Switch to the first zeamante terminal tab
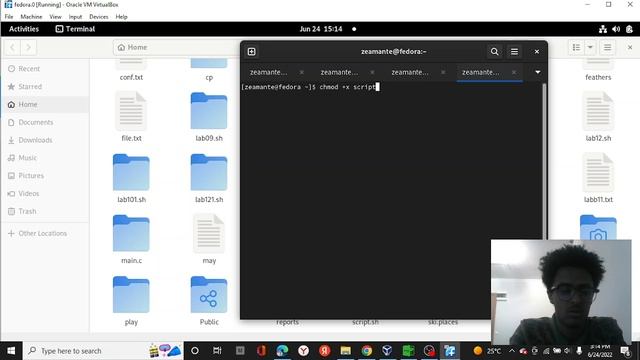This screenshot has width=640, height=360. pos(269,72)
